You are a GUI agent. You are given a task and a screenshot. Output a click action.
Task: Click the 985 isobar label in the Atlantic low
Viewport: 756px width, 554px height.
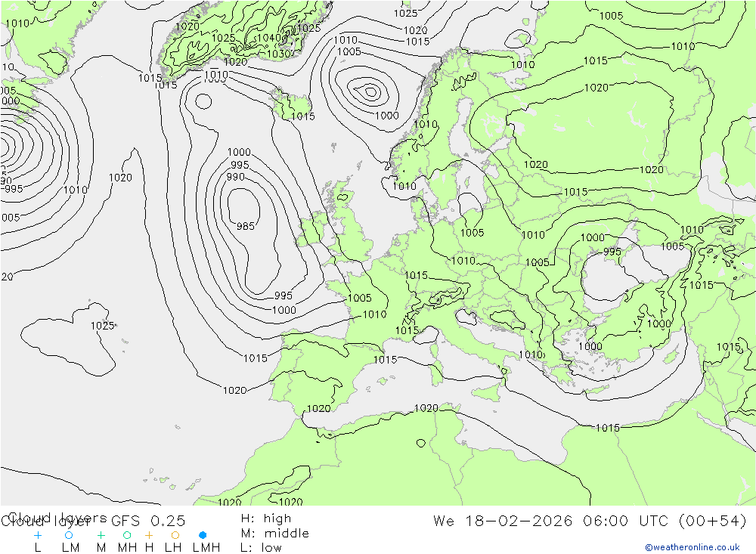(246, 226)
